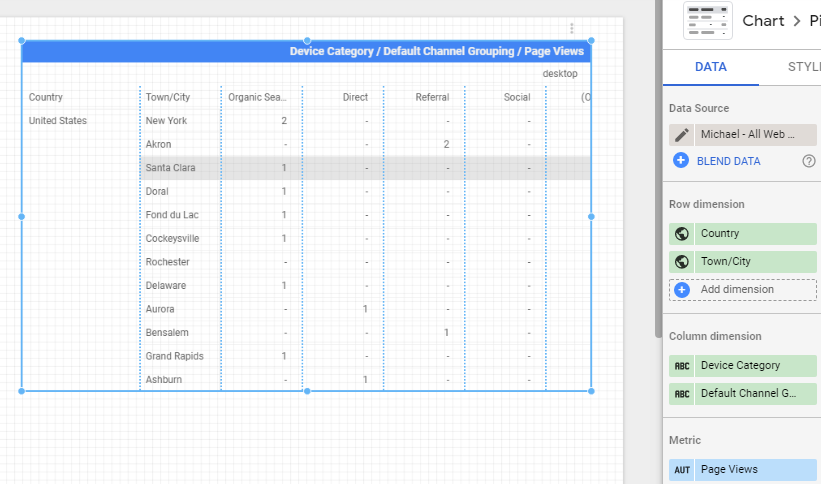
Task: Click the Direct column header
Action: pyautogui.click(x=355, y=97)
